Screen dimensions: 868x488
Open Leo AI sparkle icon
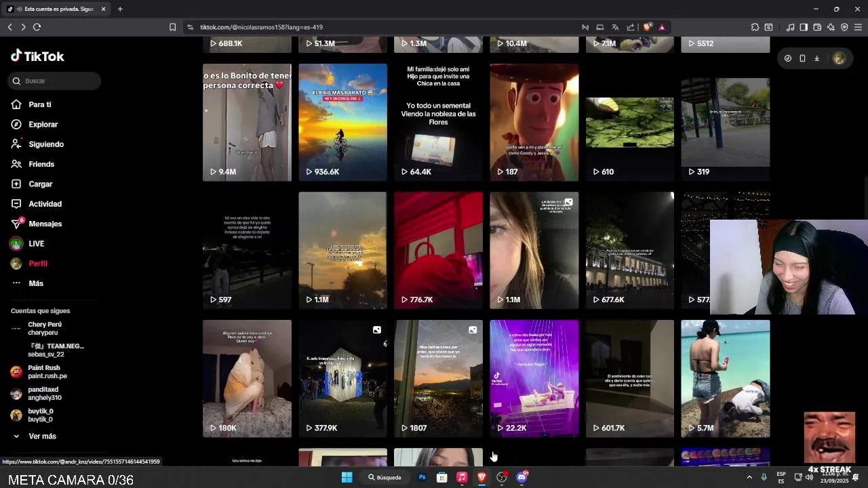tap(831, 27)
